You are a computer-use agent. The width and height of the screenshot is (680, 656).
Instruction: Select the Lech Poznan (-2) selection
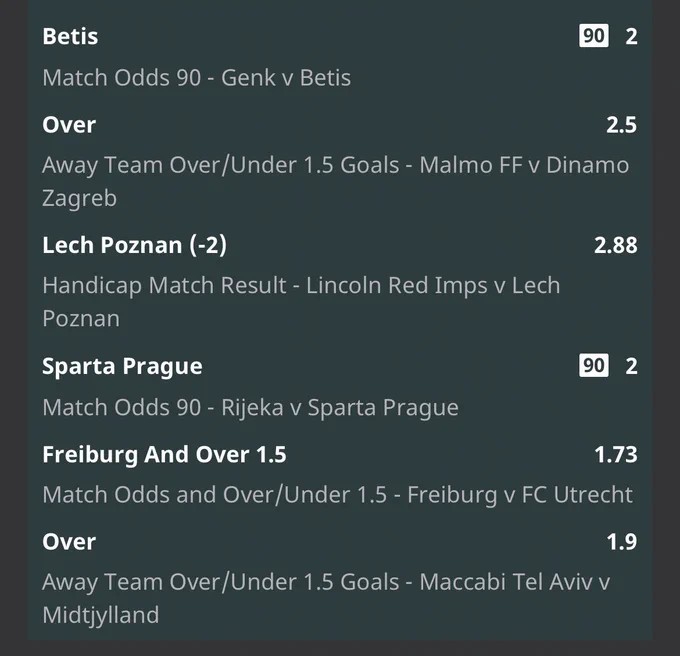134,245
